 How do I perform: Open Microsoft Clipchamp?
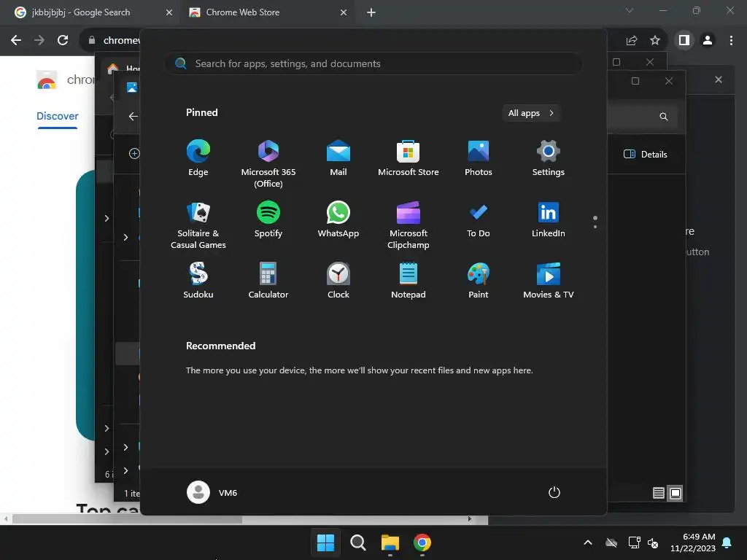(409, 225)
